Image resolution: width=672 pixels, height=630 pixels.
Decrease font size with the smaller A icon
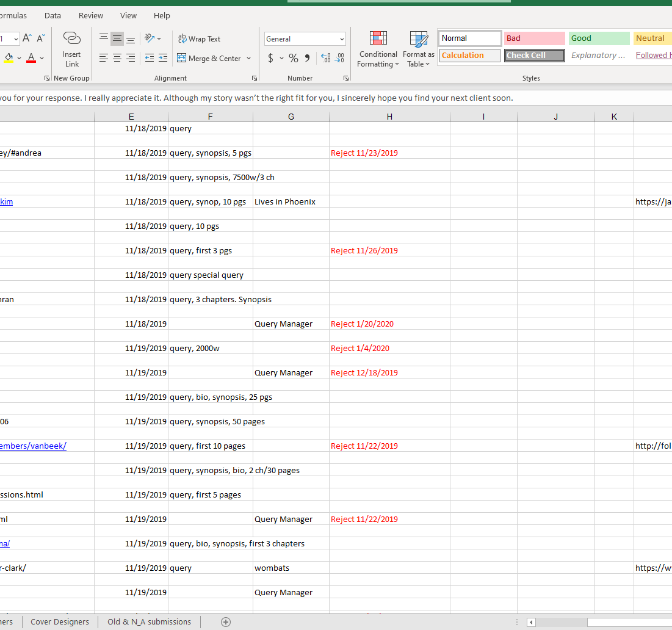(x=41, y=38)
